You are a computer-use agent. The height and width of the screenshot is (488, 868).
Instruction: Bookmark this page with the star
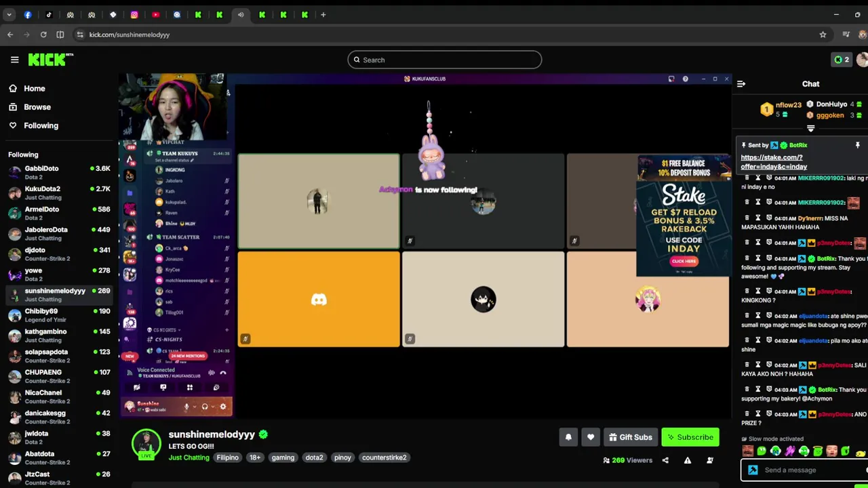coord(823,35)
